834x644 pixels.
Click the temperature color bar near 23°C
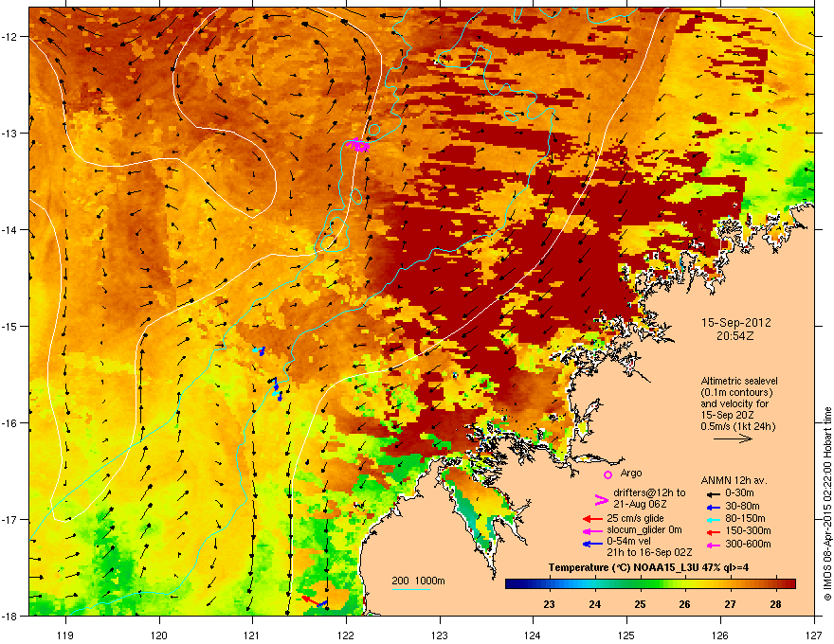[549, 584]
